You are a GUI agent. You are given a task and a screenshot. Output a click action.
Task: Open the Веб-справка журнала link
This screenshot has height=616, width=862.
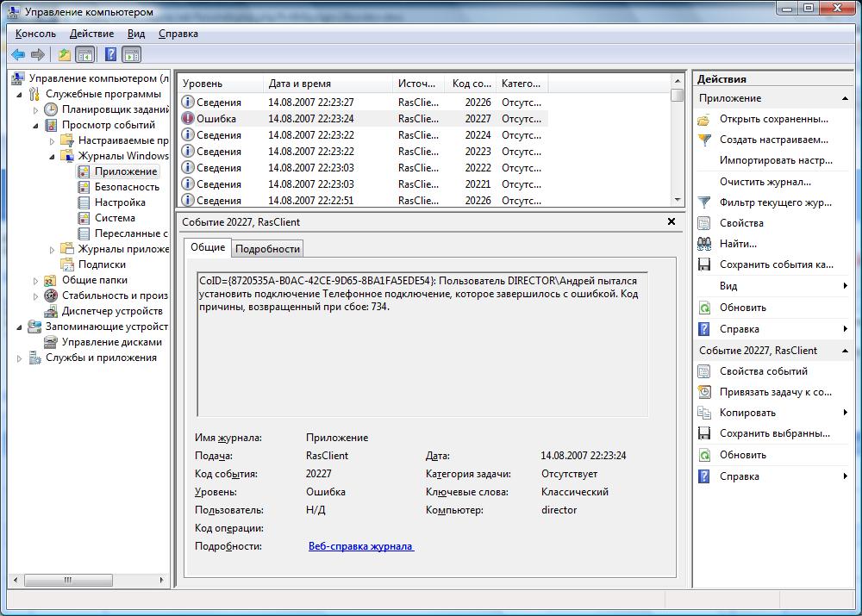[360, 546]
